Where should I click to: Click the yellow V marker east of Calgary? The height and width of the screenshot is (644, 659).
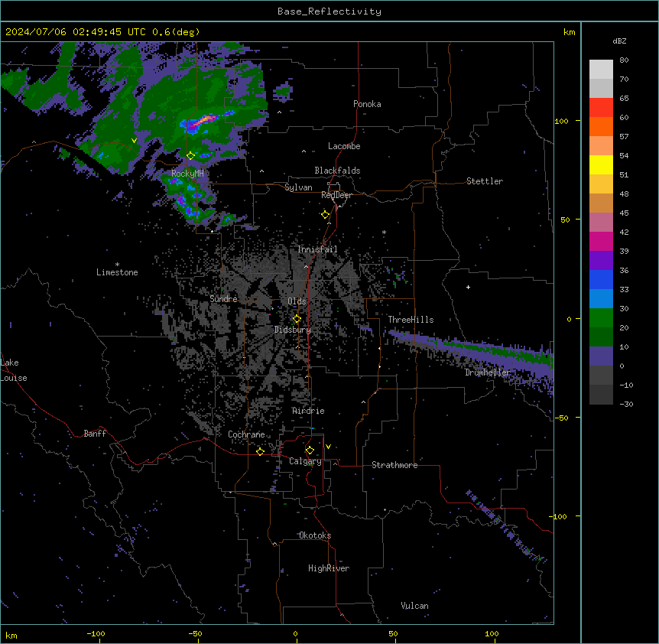point(328,447)
